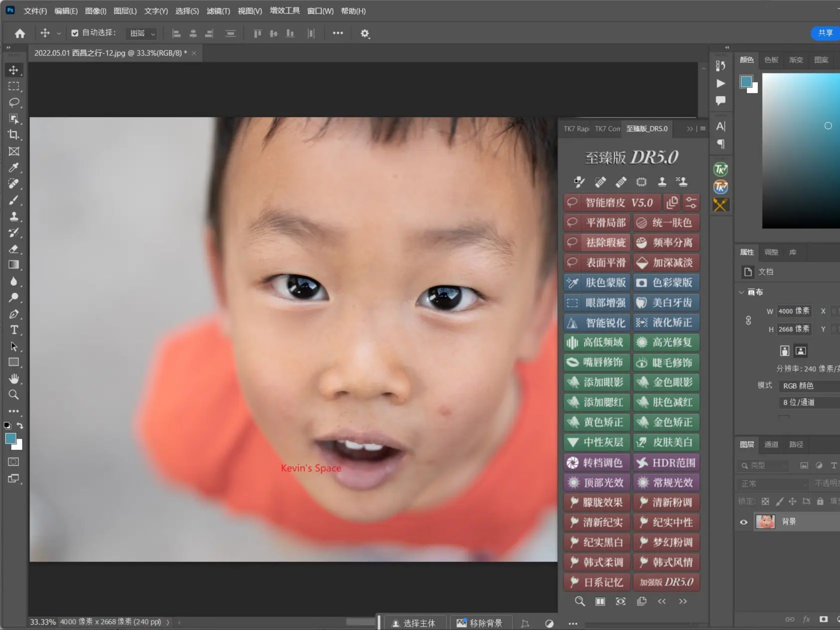This screenshot has width=840, height=630.
Task: Set portrait canvas orientation
Action: pyautogui.click(x=785, y=351)
